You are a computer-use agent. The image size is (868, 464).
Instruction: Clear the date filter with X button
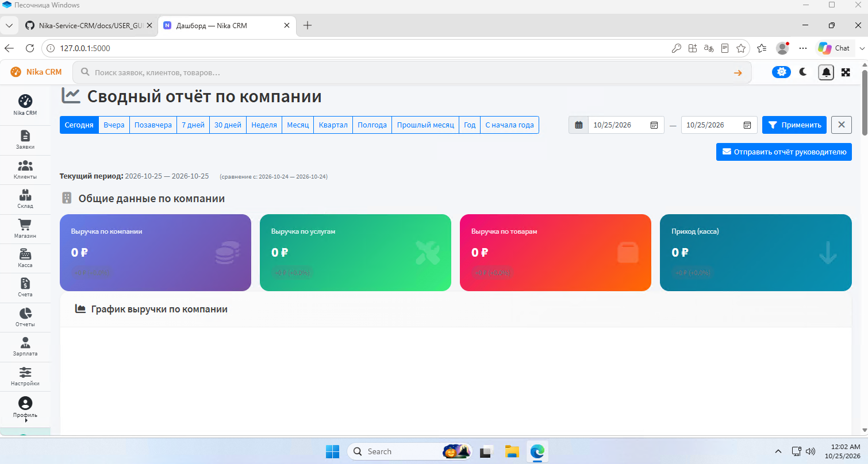pos(842,125)
